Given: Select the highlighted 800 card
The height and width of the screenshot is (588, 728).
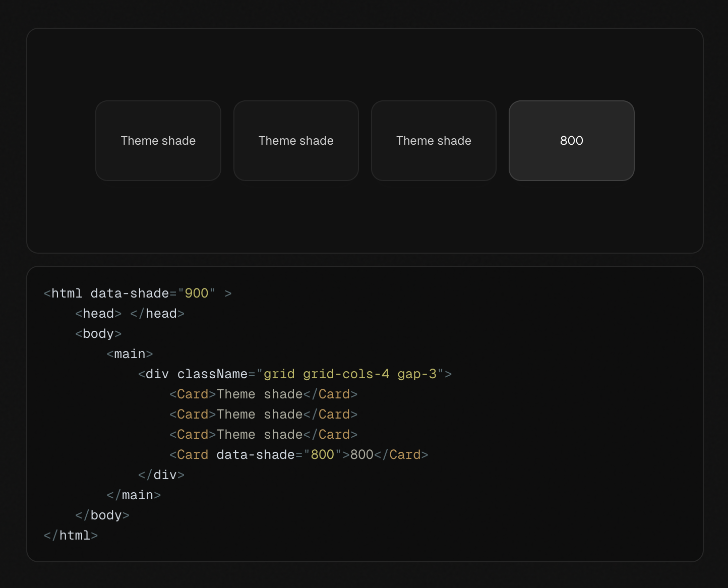Looking at the screenshot, I should click(571, 141).
